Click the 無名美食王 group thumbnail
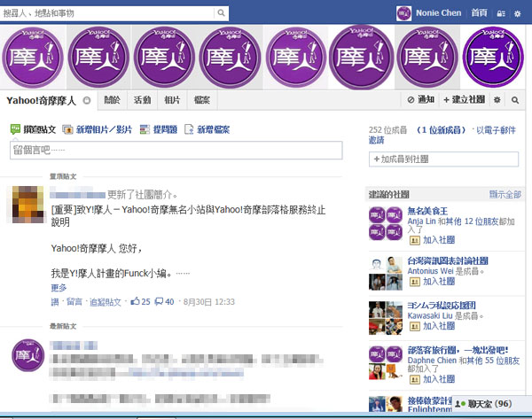Viewport: 532px width, 419px height. (x=386, y=223)
